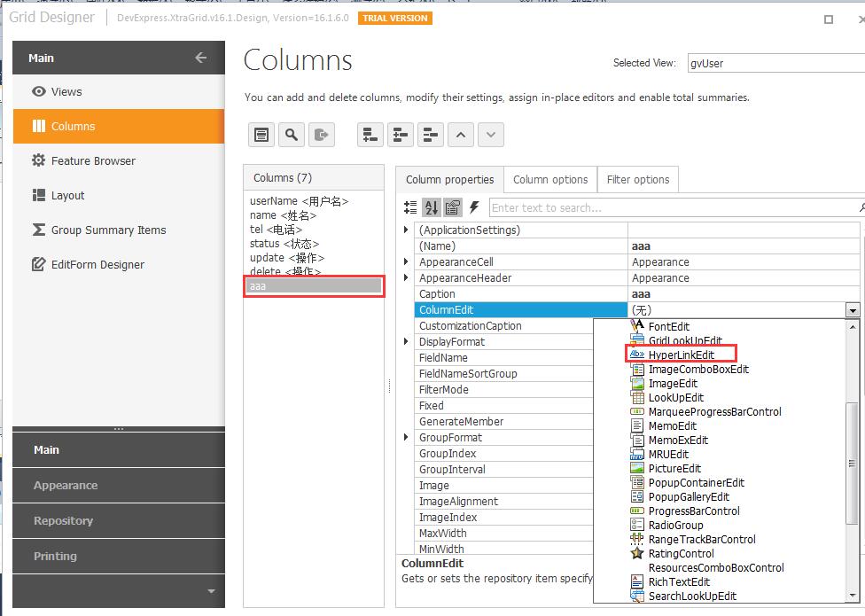This screenshot has width=865, height=616.
Task: Select MemoEdit from the editor list
Action: pos(672,425)
